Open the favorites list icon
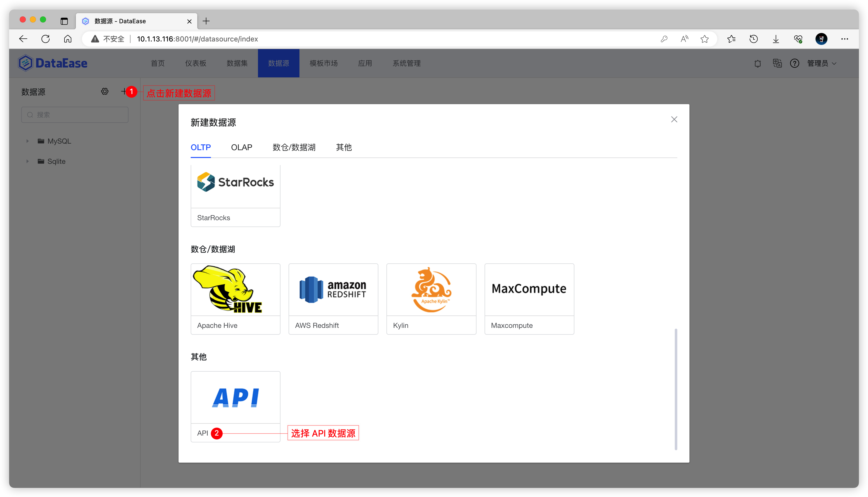This screenshot has width=868, height=497. pyautogui.click(x=731, y=39)
